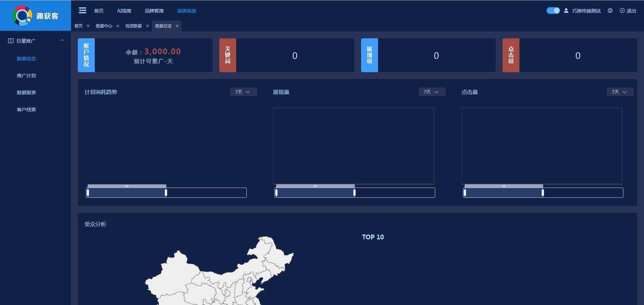644x305 pixels.
Task: Close the 首页 tab
Action: (88, 26)
